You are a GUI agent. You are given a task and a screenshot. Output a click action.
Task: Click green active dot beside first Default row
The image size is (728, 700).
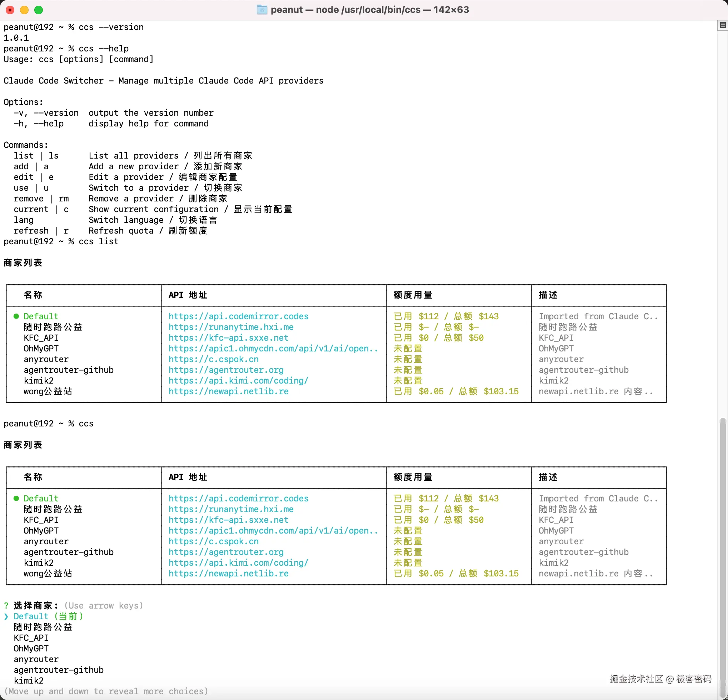(16, 316)
